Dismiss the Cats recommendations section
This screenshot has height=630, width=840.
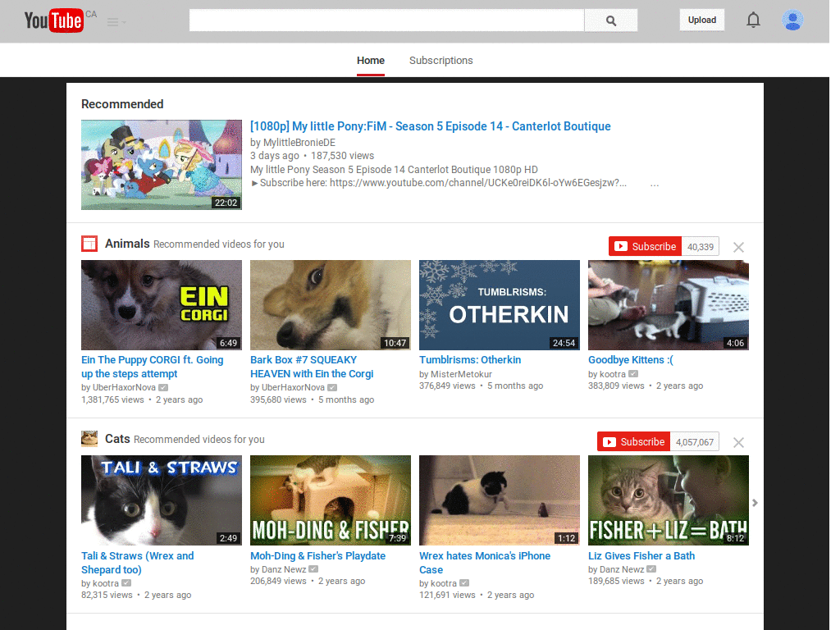click(x=738, y=442)
